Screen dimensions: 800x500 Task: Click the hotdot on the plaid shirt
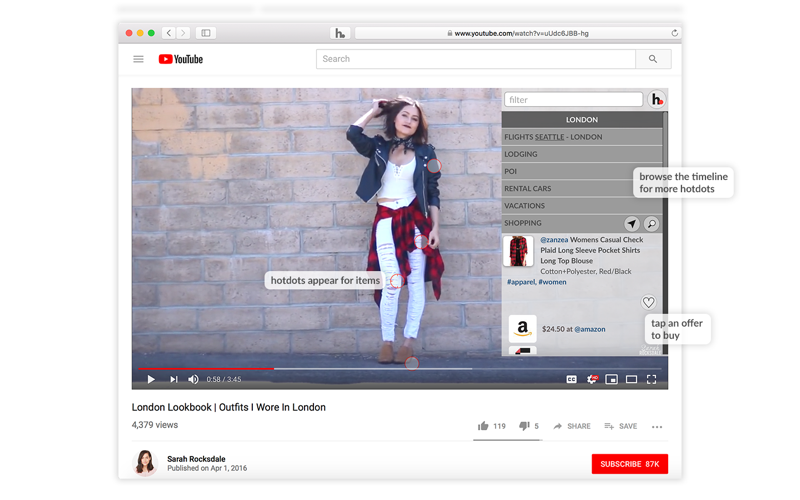[x=421, y=242]
